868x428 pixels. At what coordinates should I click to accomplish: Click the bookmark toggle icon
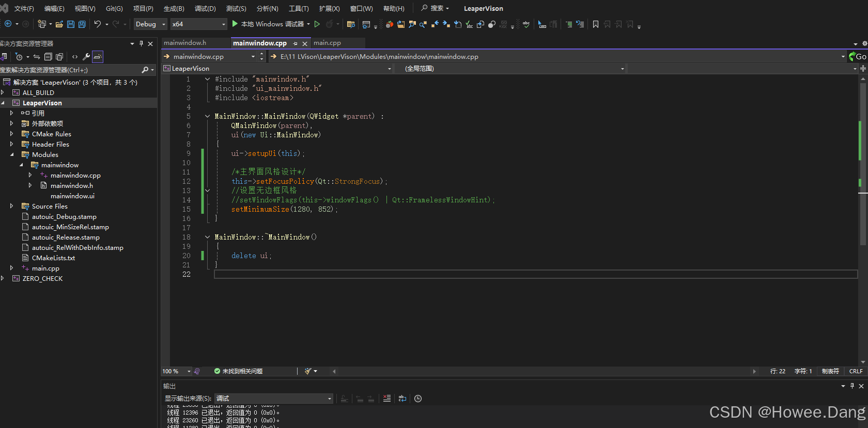pos(596,24)
